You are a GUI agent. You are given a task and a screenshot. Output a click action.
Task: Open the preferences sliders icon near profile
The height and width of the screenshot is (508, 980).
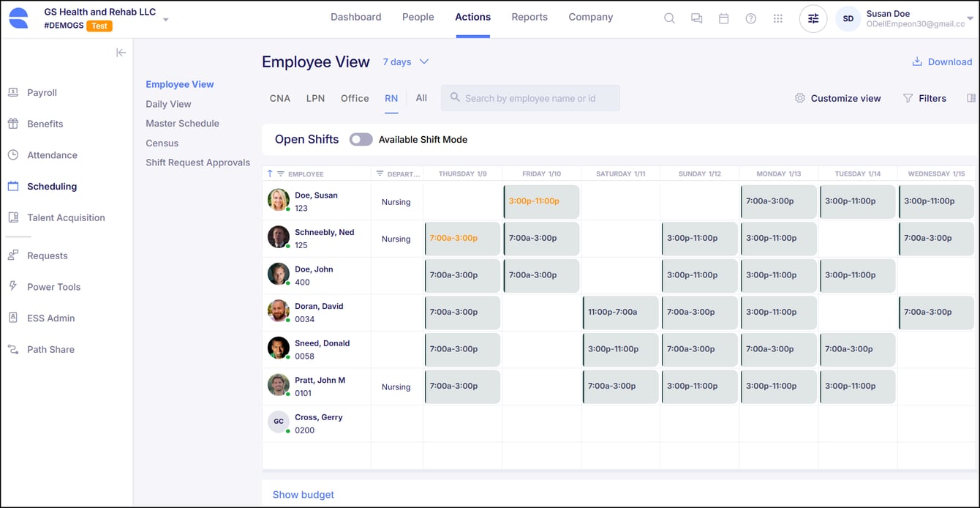tap(813, 18)
